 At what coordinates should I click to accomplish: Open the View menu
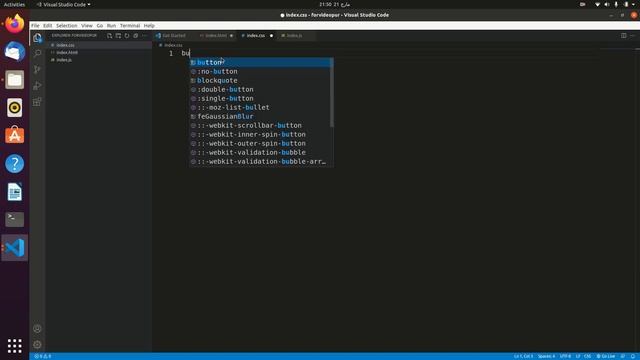pyautogui.click(x=87, y=25)
